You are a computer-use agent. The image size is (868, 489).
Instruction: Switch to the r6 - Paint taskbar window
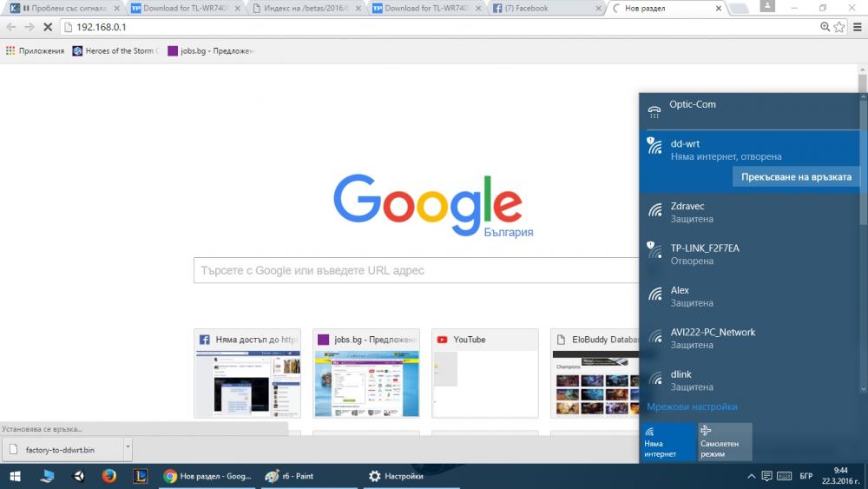(x=310, y=476)
